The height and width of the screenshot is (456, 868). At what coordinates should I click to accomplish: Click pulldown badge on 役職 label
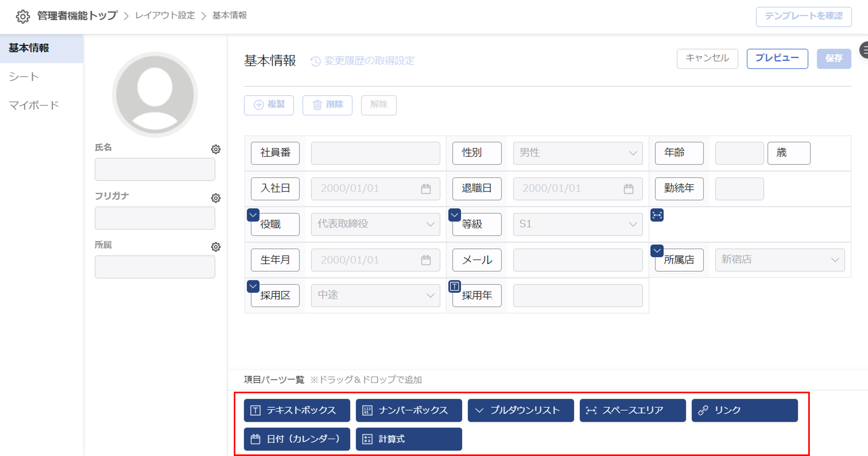click(253, 215)
